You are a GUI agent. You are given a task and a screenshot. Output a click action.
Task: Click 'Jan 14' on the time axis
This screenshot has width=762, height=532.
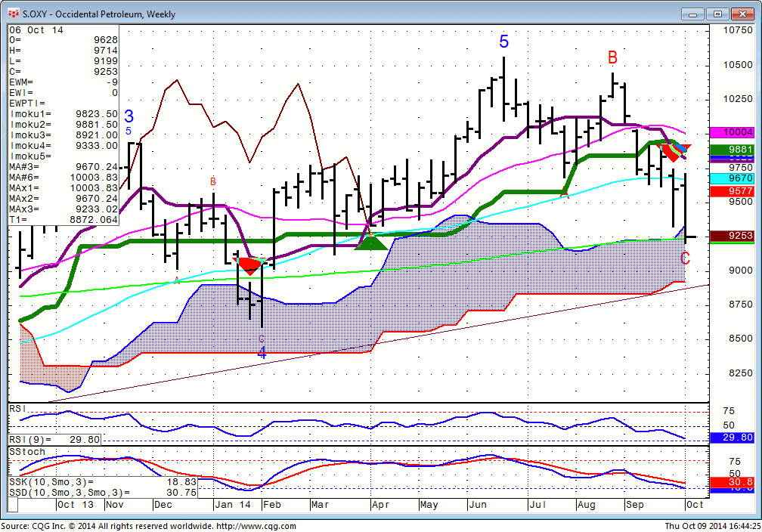(233, 505)
